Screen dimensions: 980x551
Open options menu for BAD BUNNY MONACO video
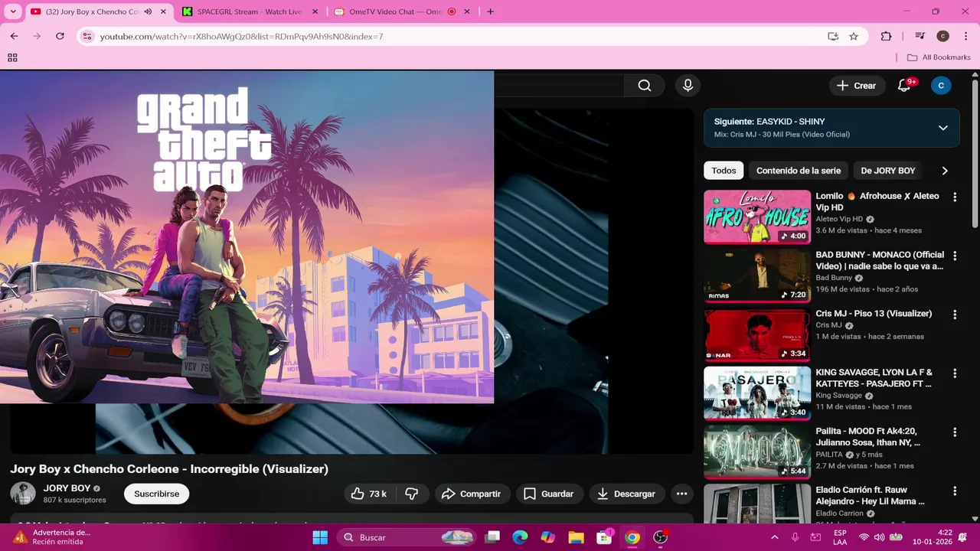pos(955,256)
